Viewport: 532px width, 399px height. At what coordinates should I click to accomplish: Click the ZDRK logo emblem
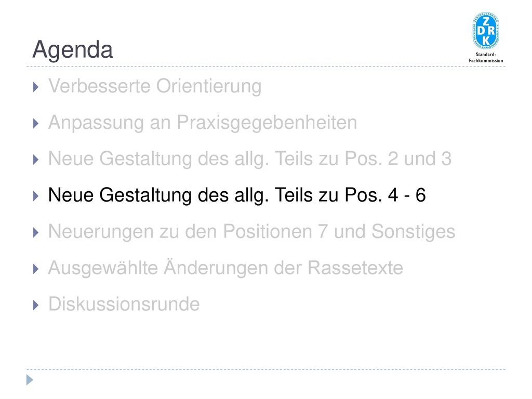[486, 31]
